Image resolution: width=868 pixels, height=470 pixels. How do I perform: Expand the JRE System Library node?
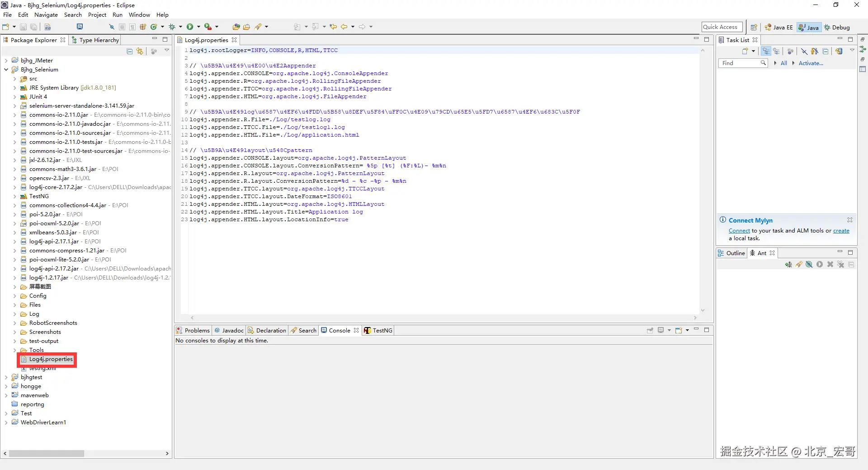coord(14,88)
